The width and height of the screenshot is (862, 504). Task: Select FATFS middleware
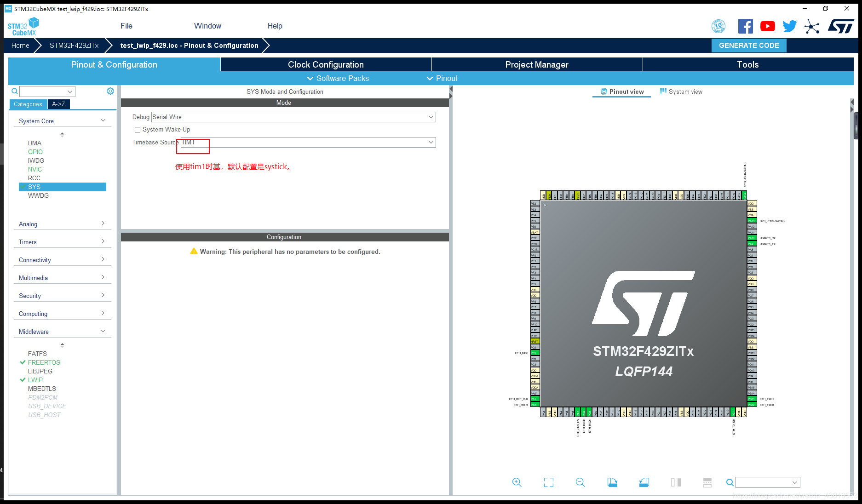(x=37, y=354)
